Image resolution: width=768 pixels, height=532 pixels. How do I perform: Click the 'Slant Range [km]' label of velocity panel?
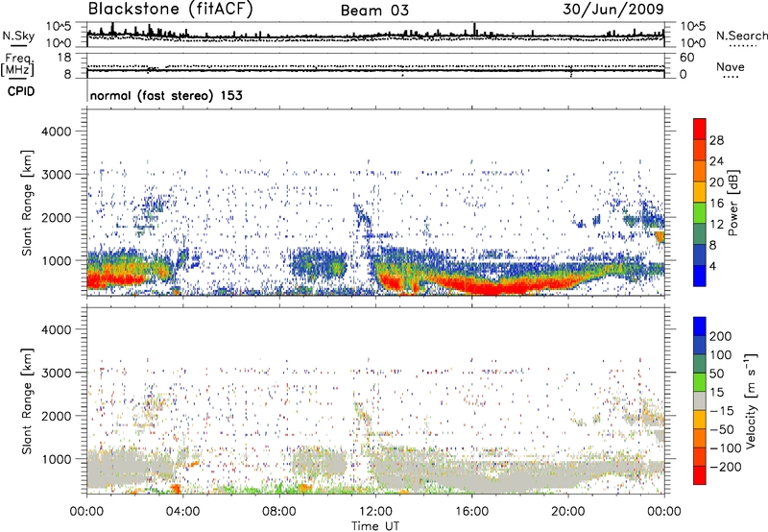pos(27,401)
